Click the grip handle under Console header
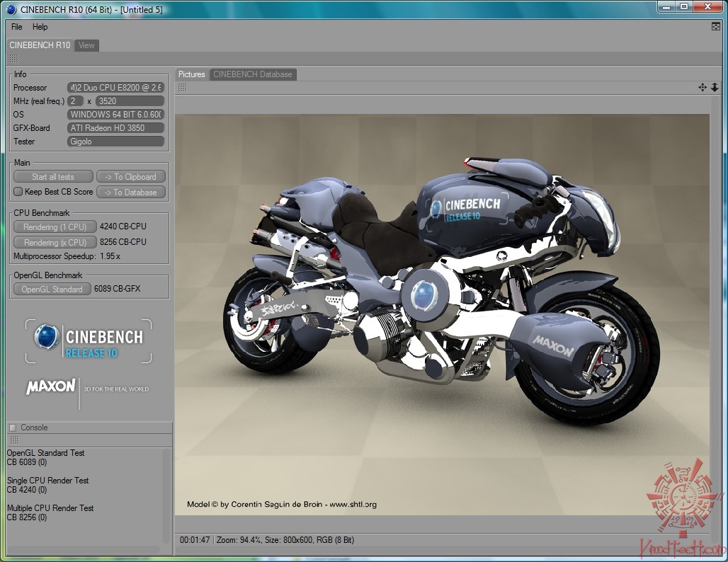The image size is (728, 562). (14, 440)
